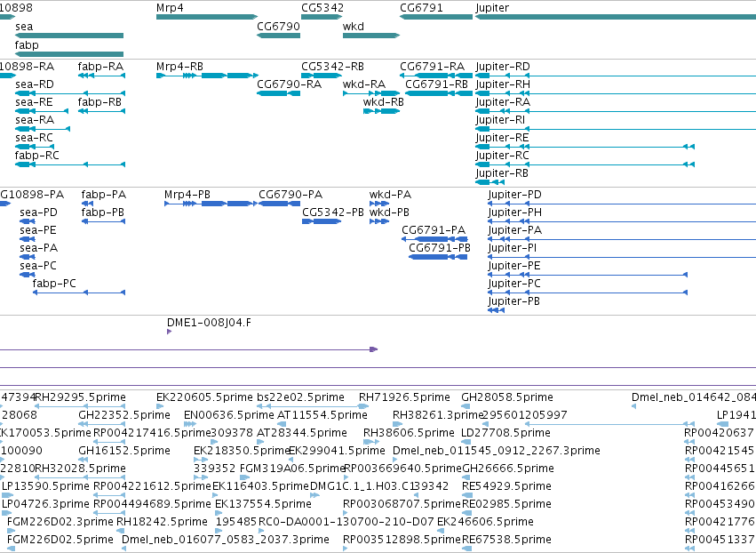The image size is (756, 553).
Task: Click EST label EK246606.5prime
Action: click(486, 522)
